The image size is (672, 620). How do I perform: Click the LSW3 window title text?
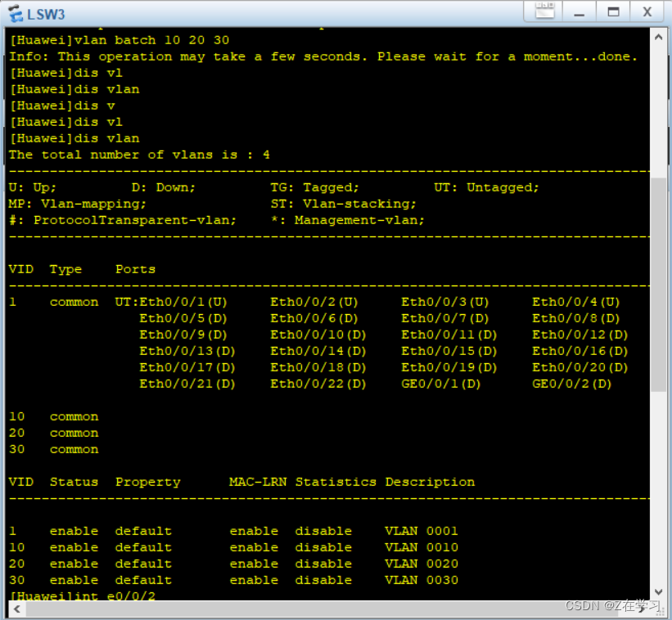click(46, 14)
